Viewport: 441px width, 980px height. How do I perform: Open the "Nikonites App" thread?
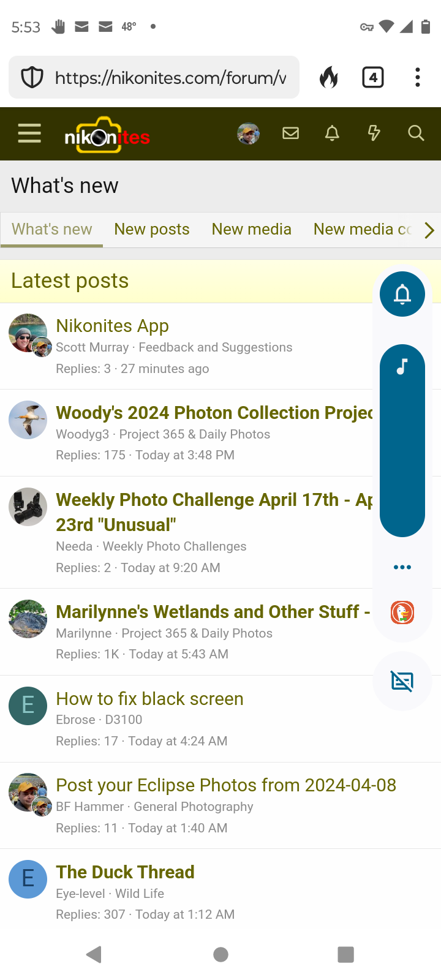click(112, 326)
